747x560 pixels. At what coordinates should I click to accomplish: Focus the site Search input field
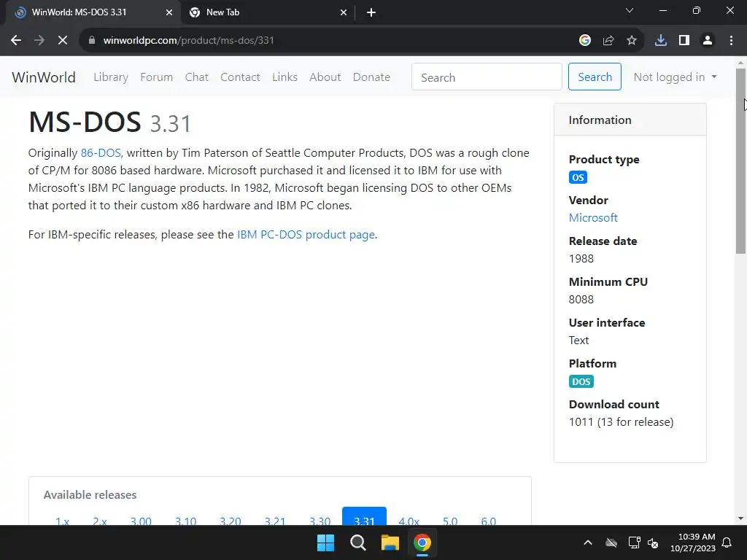(x=487, y=77)
